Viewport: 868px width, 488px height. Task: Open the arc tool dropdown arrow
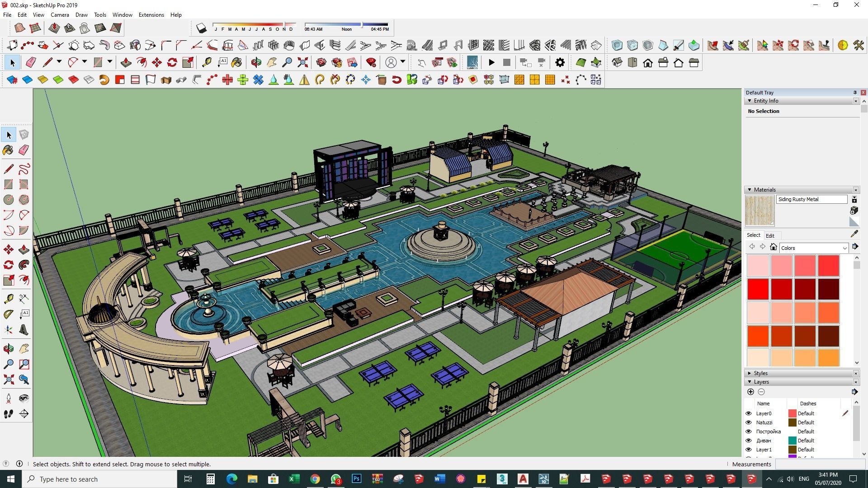point(84,62)
